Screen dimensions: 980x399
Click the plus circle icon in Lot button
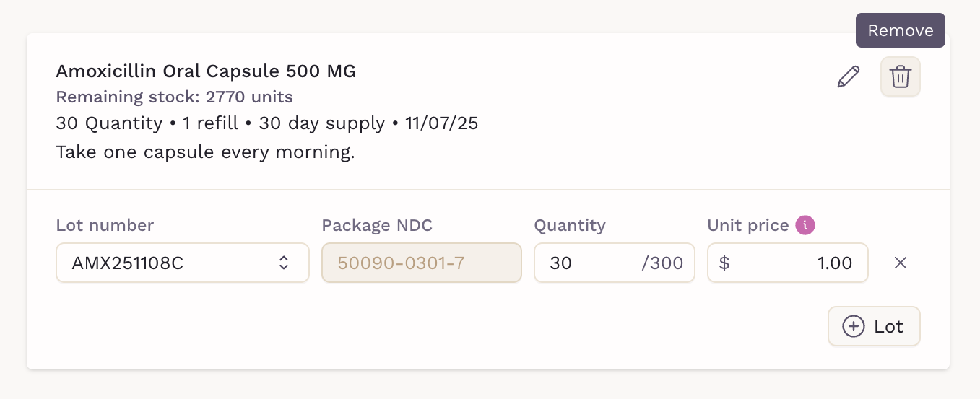pos(854,326)
